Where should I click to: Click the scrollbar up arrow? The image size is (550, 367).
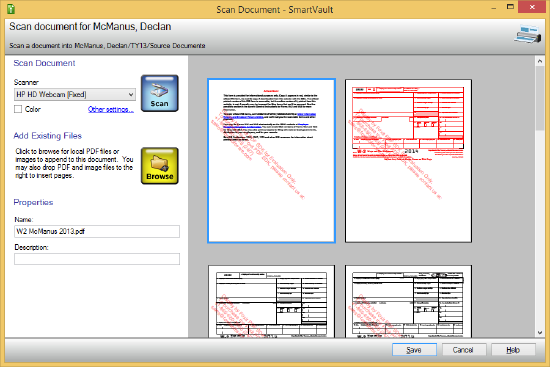[x=540, y=61]
